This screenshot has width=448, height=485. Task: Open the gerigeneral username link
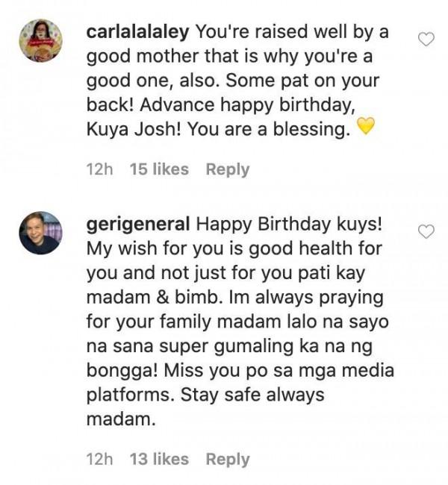tap(138, 225)
